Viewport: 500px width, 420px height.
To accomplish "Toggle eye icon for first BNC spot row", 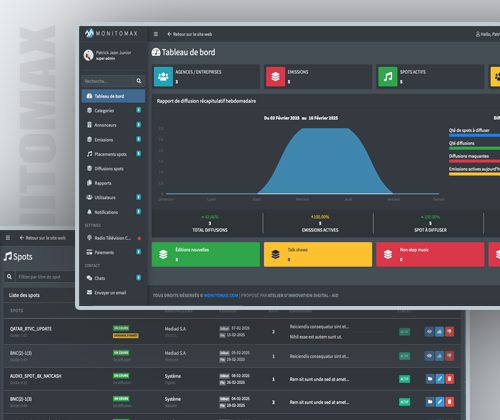I will [x=429, y=356].
